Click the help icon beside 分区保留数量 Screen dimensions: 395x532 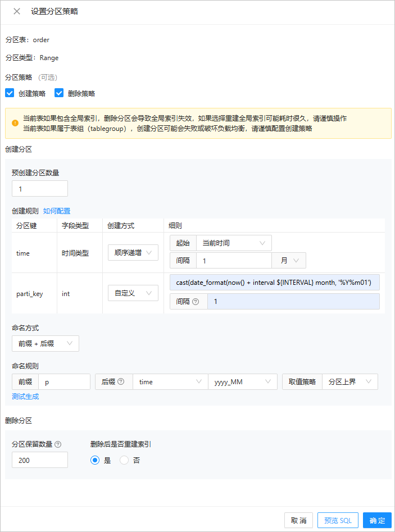click(x=58, y=444)
